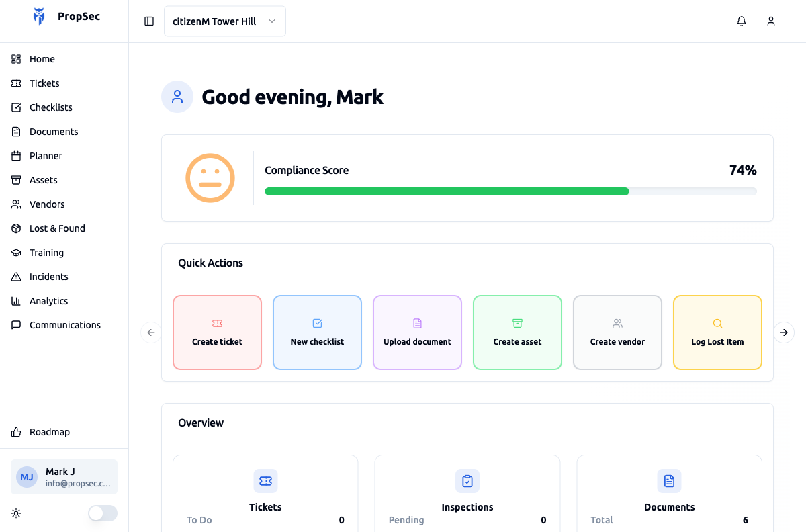Screen dimensions: 806x532
Task: Click the Documents file icon in the sidebar
Action: click(16, 132)
